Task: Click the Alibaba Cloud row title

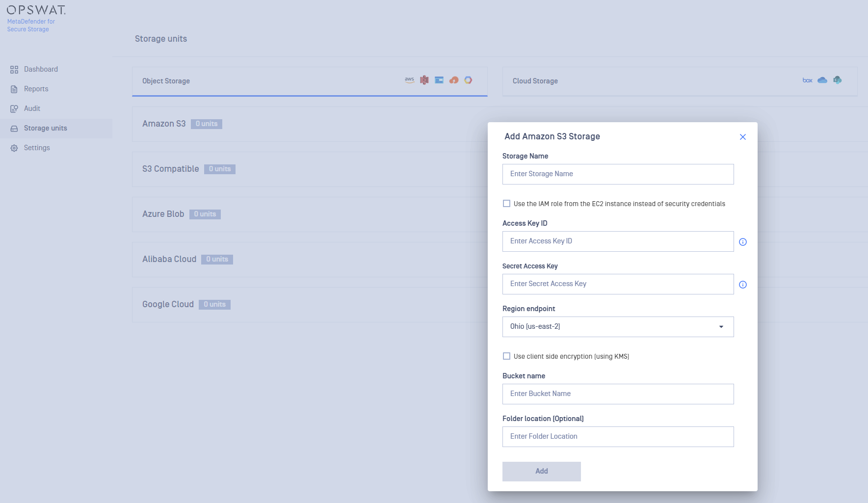Action: tap(169, 259)
